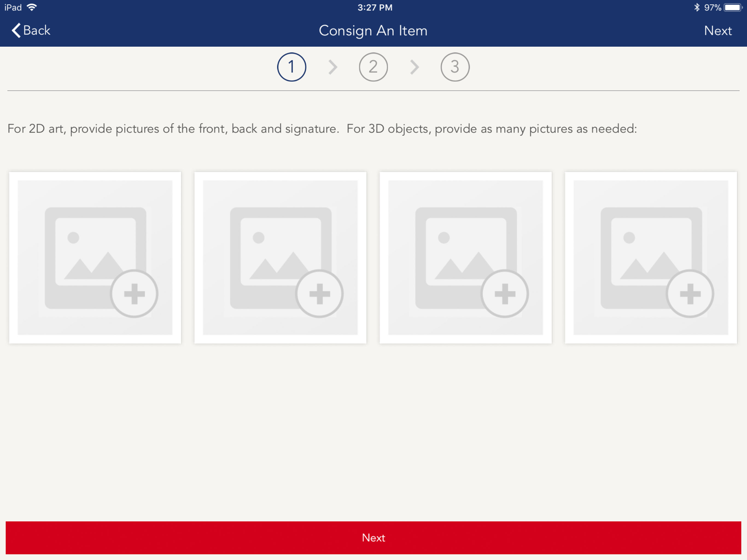Click the chevron between steps 2 and 3

pos(414,67)
